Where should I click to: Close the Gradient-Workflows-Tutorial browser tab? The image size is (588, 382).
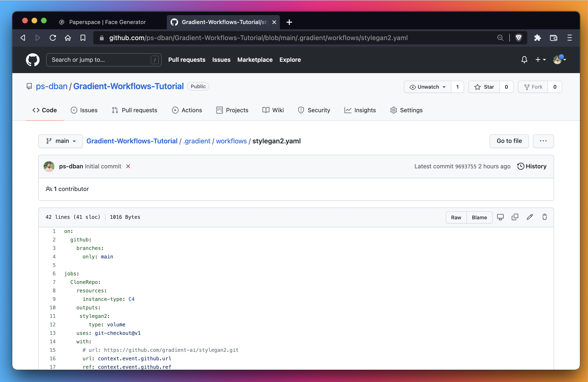tap(274, 22)
